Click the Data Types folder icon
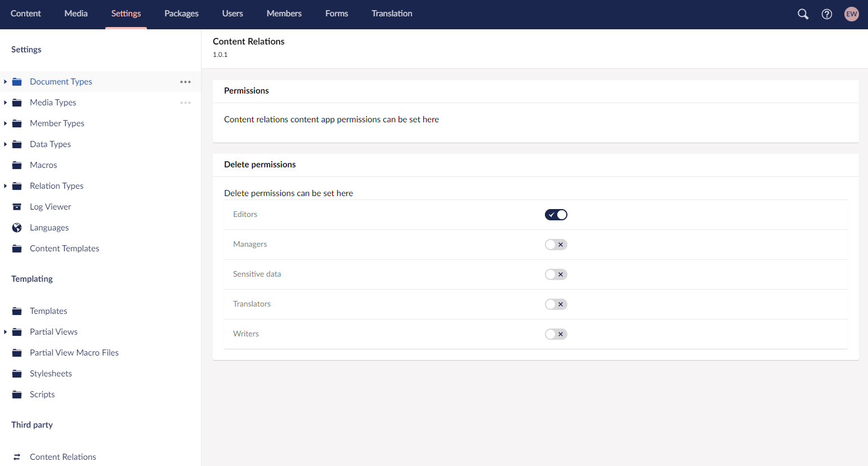Screen dimensions: 868x466 pyautogui.click(x=17, y=144)
